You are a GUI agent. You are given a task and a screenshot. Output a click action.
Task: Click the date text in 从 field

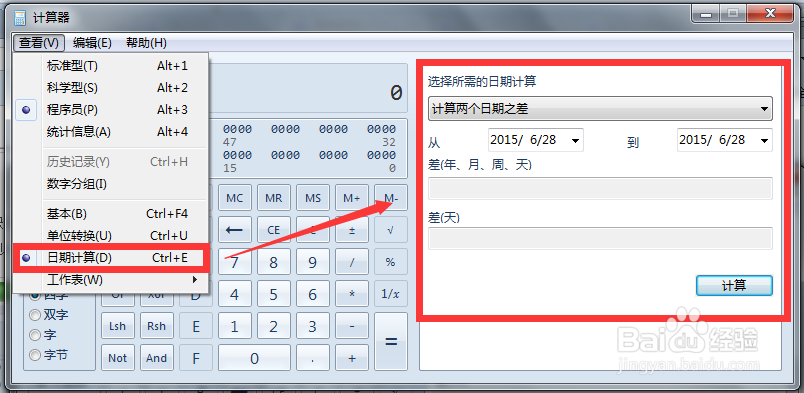(x=523, y=140)
